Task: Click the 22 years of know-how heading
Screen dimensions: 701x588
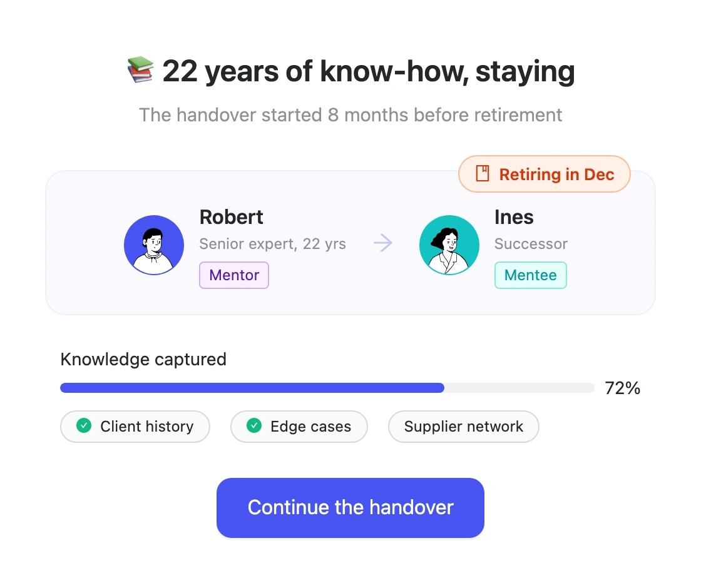Action: point(369,71)
